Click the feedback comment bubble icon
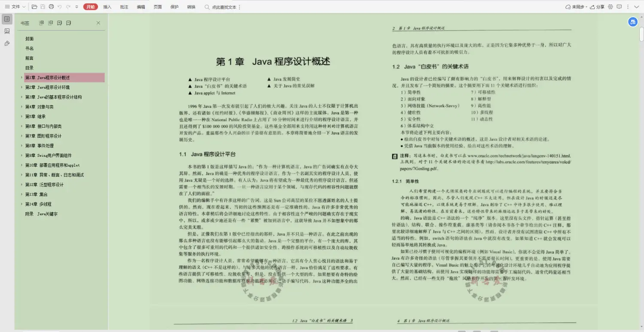Viewport: 644px width, 332px height. 619,7
